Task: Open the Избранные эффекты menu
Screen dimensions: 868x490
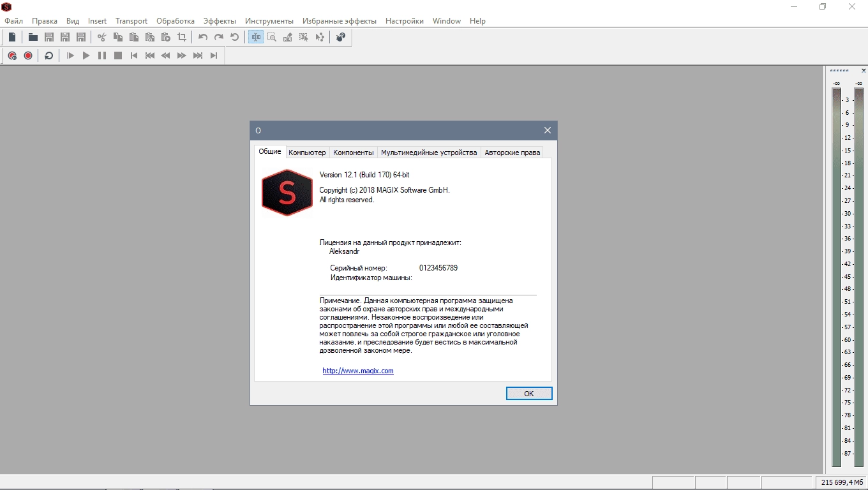Action: [340, 21]
